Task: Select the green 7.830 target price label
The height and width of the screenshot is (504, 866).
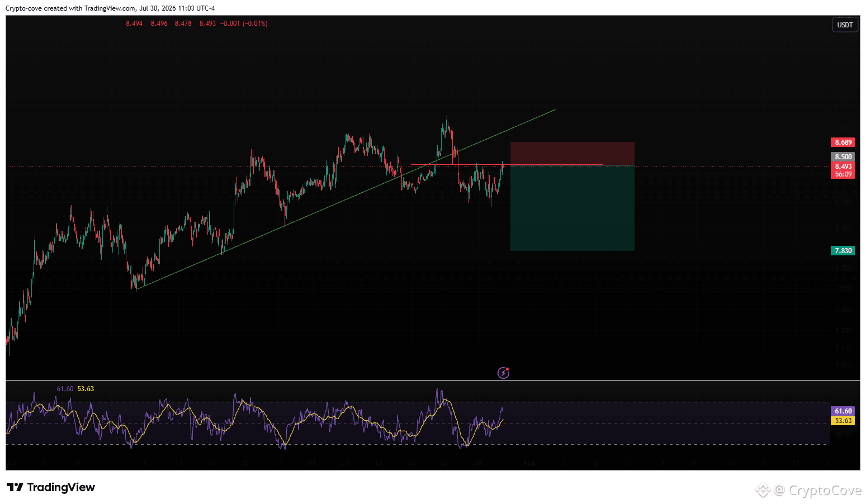Action: [843, 251]
